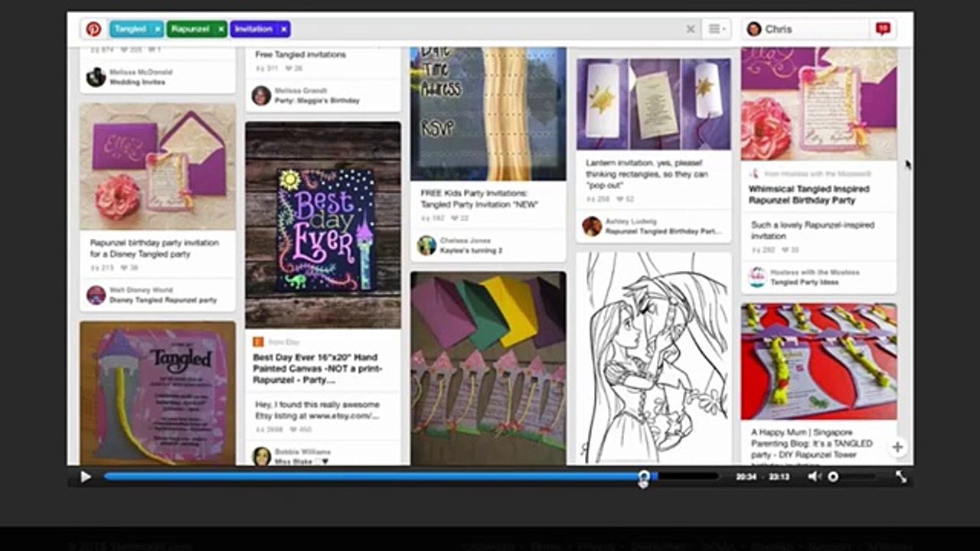Open the red notifications badge
Image resolution: width=980 pixels, height=551 pixels.
[x=883, y=28]
